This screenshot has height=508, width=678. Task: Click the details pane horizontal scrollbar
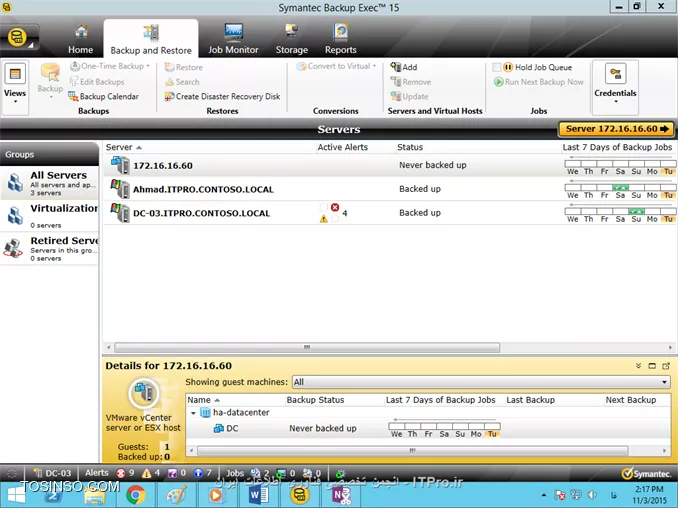click(413, 451)
